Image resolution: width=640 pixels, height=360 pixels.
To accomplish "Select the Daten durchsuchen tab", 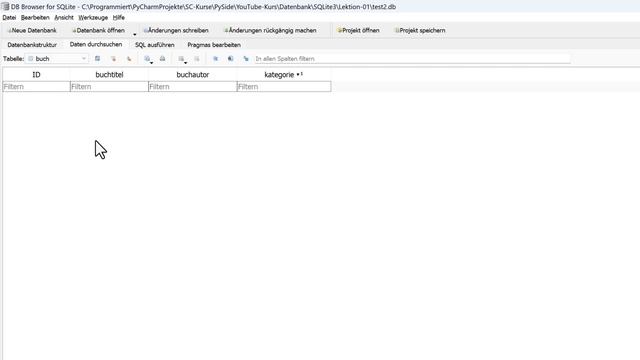I will click(x=96, y=44).
